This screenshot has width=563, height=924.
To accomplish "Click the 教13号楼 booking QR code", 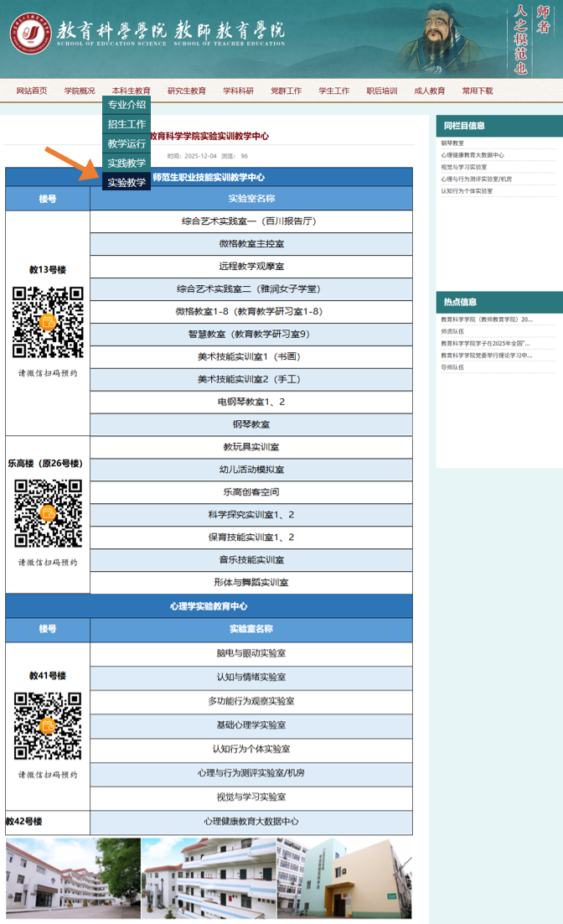I will 48,323.
